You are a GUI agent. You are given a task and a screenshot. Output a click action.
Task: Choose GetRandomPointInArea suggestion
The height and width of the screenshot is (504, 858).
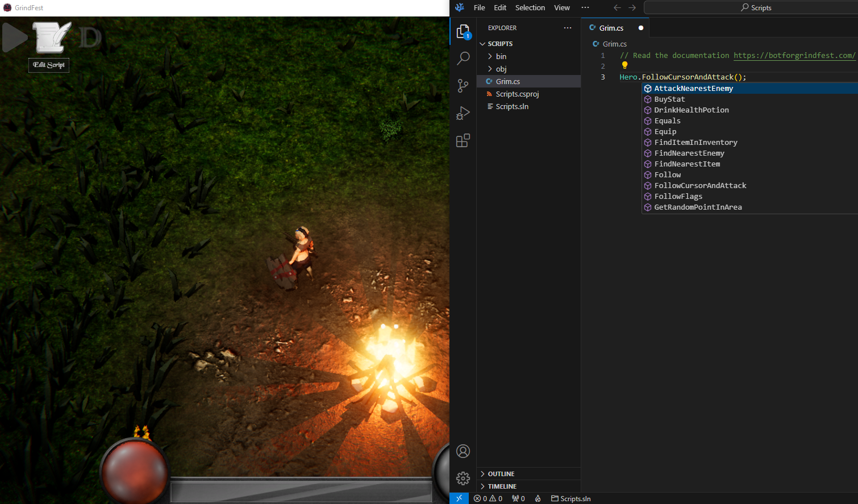pos(750,207)
